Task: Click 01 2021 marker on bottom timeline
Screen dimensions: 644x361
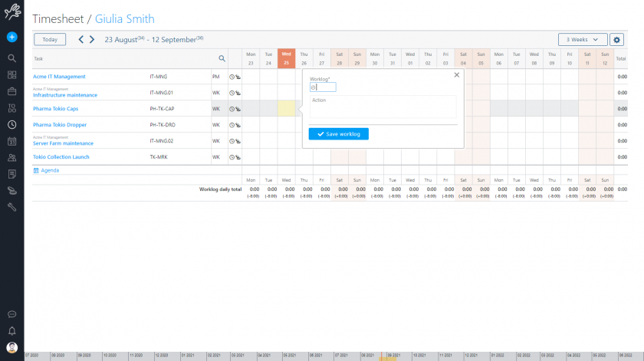Action: (189, 356)
